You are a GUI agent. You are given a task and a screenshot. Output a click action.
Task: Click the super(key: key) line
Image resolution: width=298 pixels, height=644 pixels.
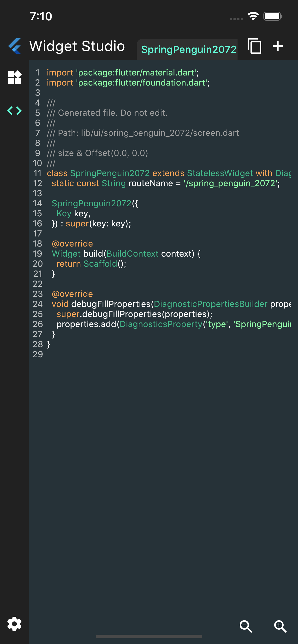91,224
